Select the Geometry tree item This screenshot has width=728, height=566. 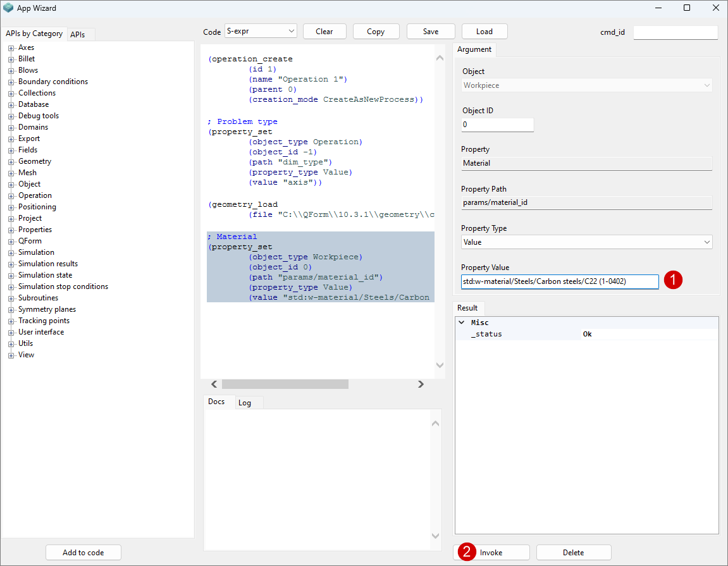[35, 161]
